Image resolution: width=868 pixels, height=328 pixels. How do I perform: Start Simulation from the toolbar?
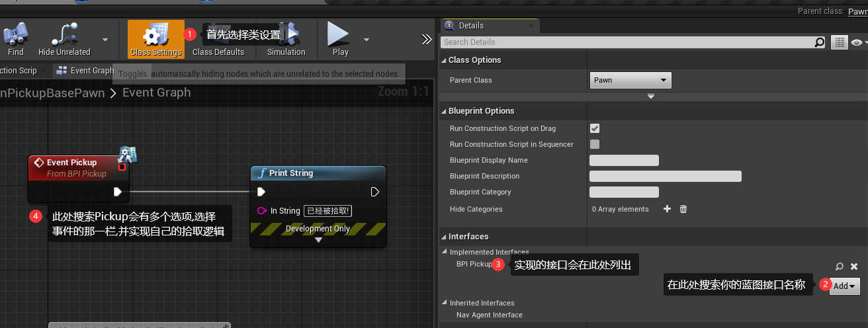pyautogui.click(x=286, y=39)
